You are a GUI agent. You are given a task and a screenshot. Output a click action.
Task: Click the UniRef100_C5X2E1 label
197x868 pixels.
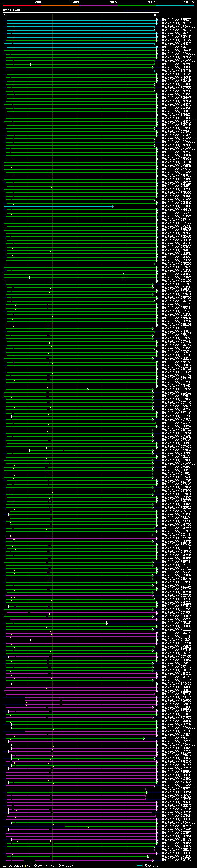point(177,213)
